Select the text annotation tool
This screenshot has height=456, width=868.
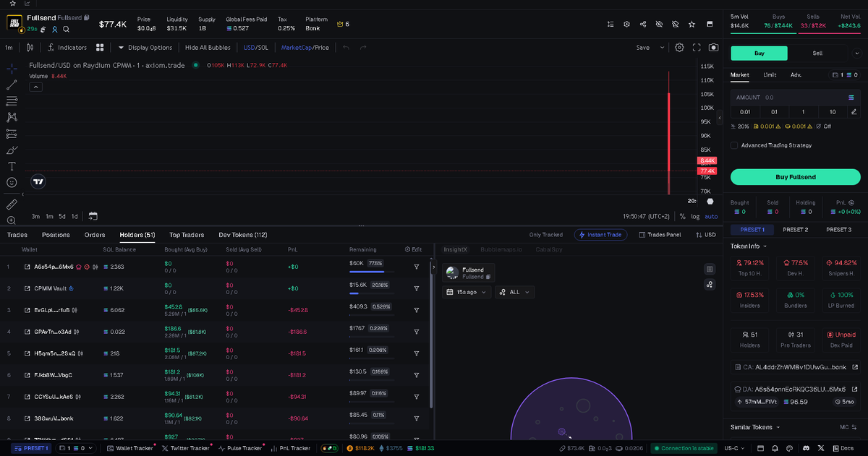tap(12, 166)
